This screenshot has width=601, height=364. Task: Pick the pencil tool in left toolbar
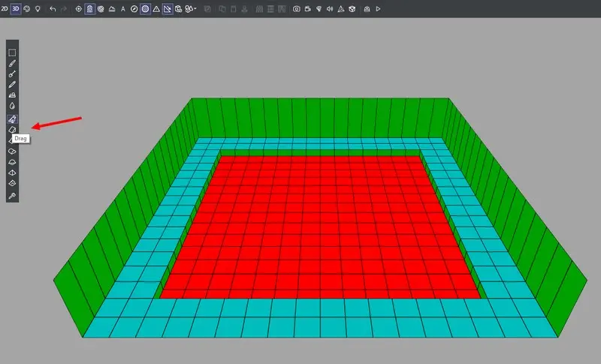pyautogui.click(x=12, y=85)
